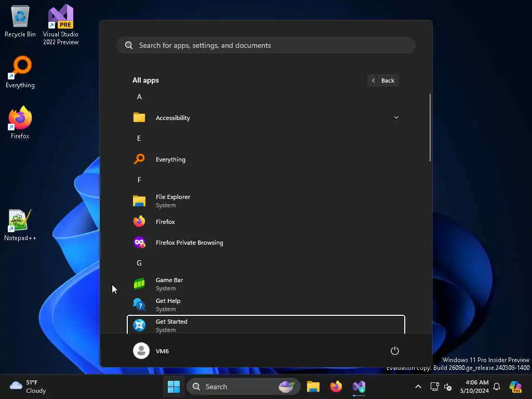Open Firefox from the taskbar
The image size is (532, 399).
336,387
